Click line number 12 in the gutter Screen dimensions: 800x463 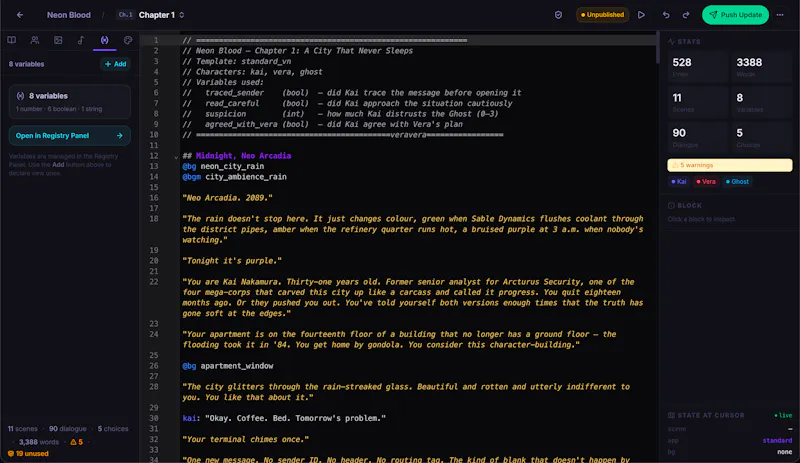(154, 156)
